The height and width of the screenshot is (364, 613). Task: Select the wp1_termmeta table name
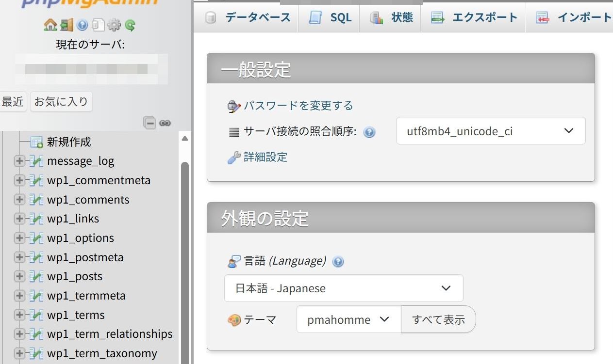[x=86, y=296]
